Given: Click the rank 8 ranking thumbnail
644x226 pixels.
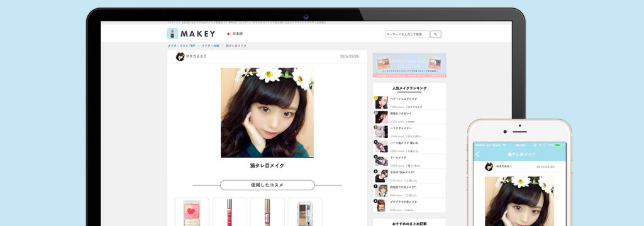Looking at the screenshot, I should tap(381, 206).
